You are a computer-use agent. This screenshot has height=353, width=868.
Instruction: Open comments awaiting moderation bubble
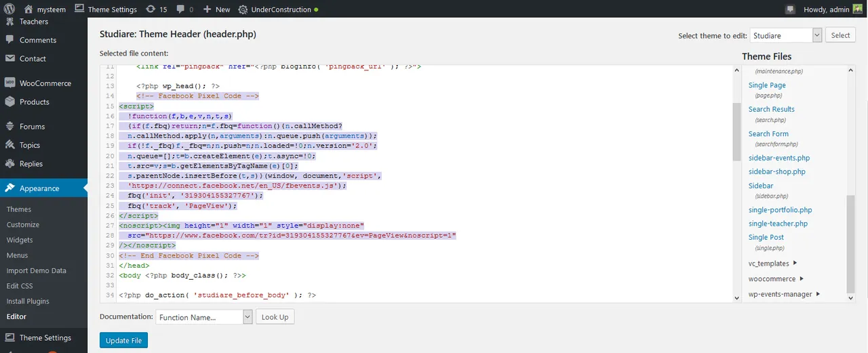tap(184, 9)
